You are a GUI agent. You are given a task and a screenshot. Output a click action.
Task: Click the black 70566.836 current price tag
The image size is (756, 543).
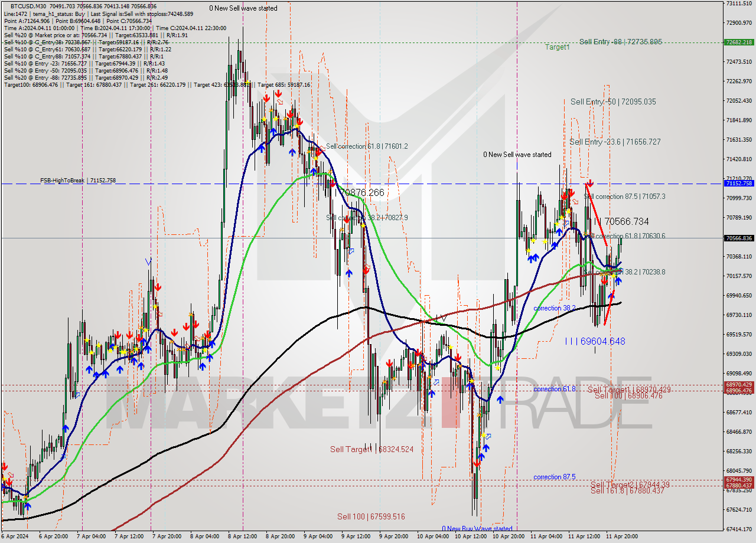739,238
